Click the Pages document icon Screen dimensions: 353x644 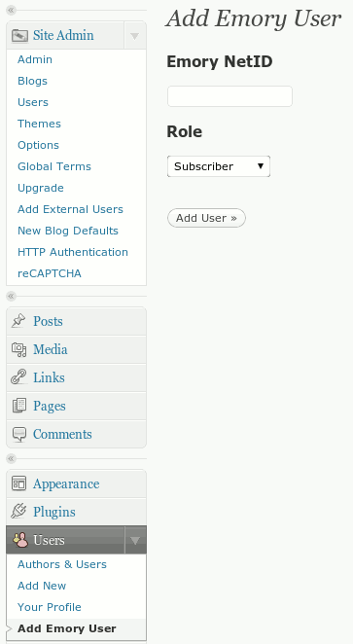pos(18,406)
